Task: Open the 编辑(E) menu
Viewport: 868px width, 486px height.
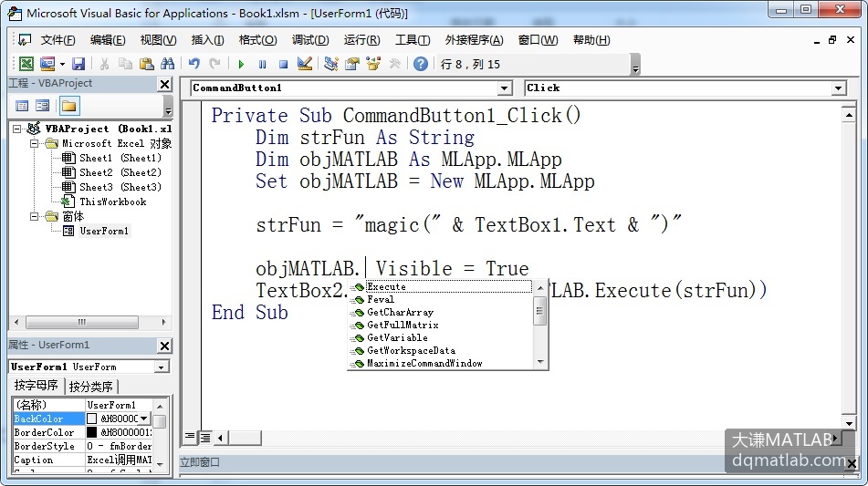Action: [x=108, y=40]
